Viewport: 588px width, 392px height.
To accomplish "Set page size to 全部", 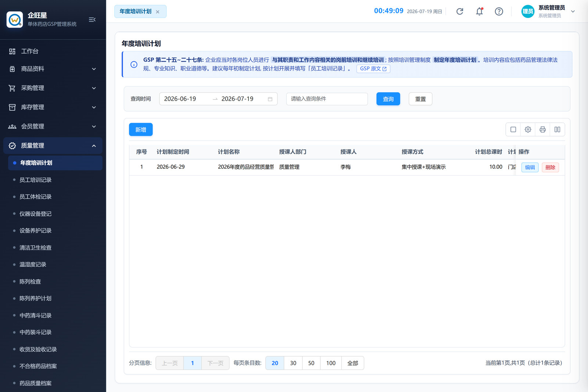I will click(x=353, y=363).
